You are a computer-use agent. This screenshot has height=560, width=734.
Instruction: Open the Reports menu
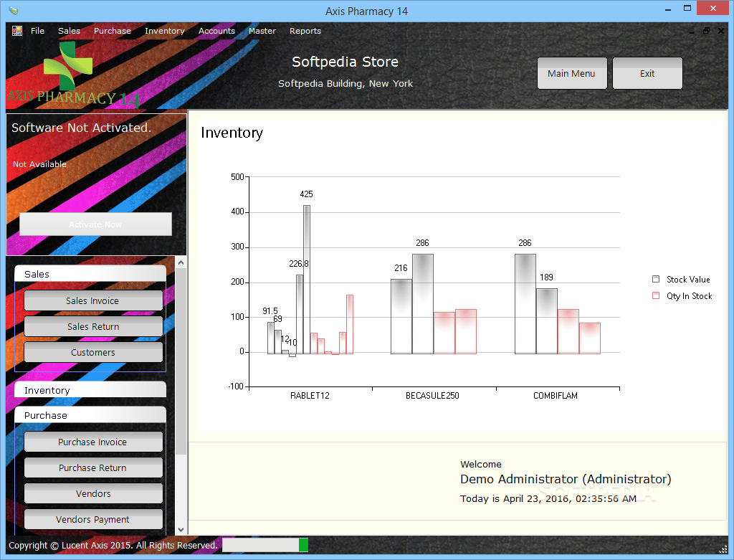pos(305,31)
